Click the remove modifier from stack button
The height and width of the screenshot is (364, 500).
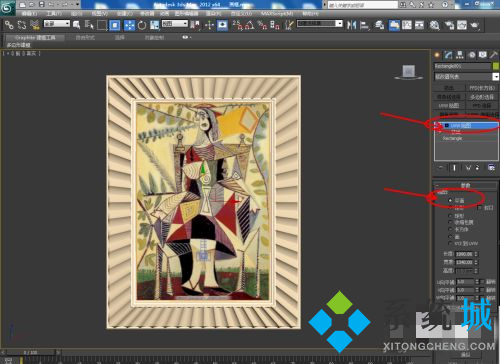[x=477, y=168]
